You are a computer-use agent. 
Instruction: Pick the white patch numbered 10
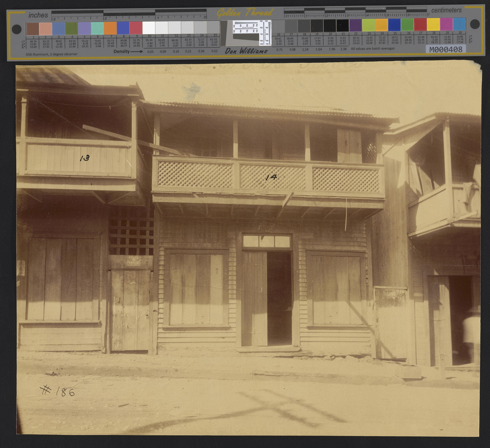[149, 28]
